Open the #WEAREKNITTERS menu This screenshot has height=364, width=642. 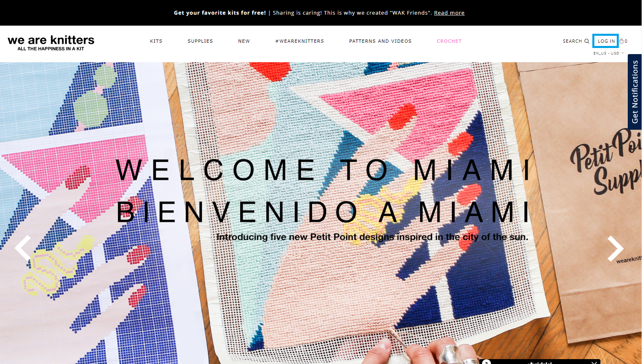coord(300,41)
